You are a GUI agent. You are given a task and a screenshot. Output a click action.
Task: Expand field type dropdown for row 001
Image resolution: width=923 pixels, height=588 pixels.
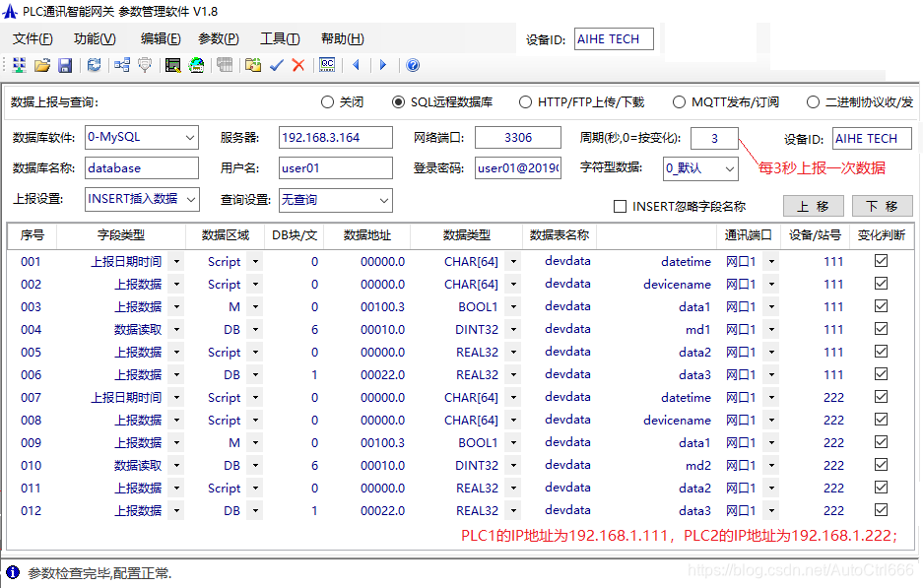tap(176, 261)
